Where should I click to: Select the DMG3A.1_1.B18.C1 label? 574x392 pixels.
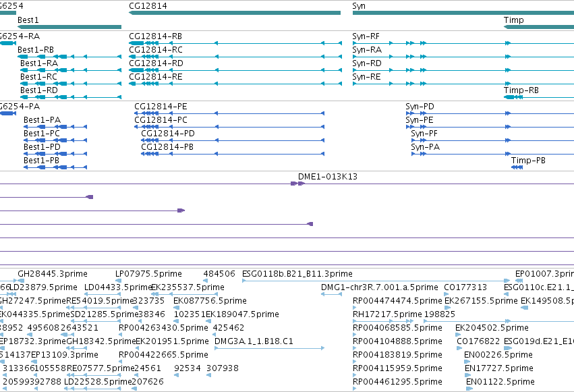[x=254, y=341]
